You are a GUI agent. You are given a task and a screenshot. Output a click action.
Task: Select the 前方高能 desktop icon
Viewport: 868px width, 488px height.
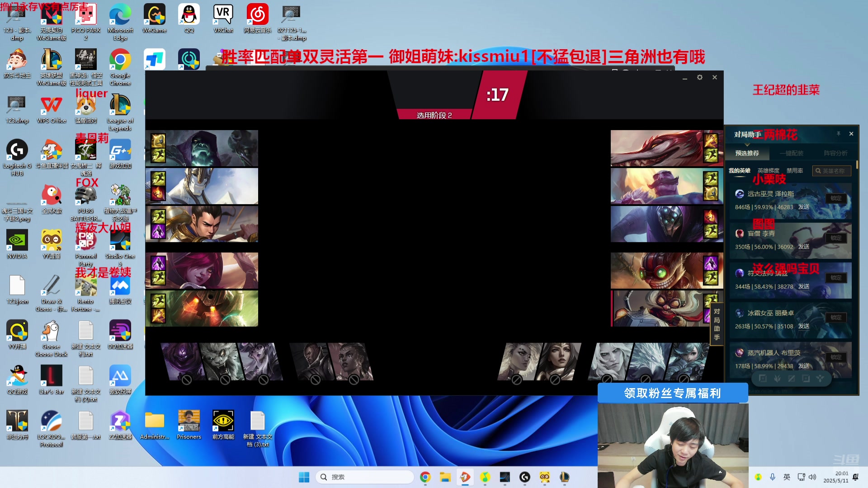223,425
